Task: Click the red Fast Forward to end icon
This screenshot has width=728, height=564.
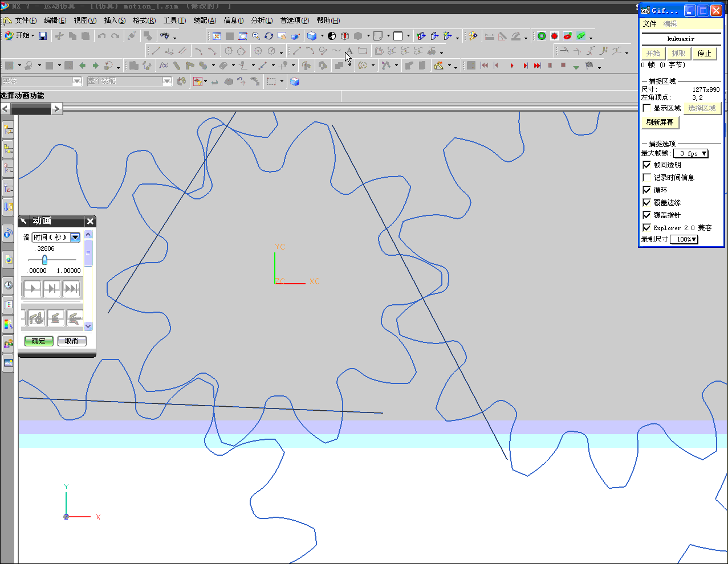Action: click(537, 66)
